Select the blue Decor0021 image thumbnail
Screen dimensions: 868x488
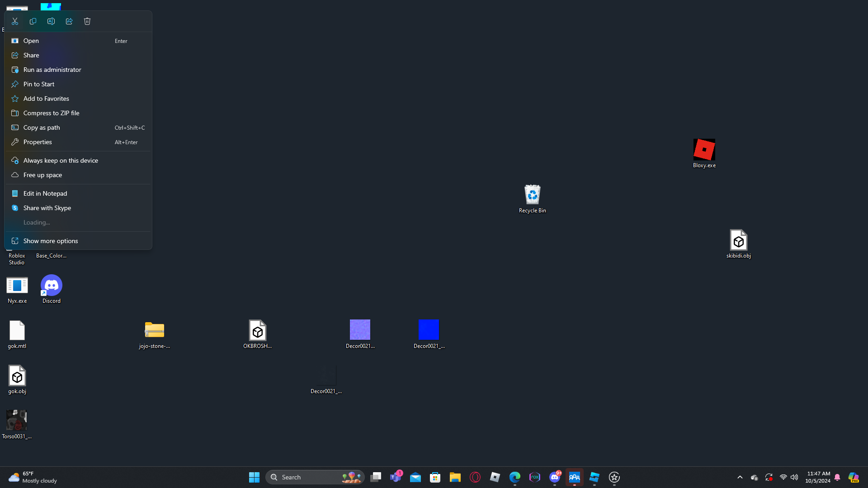[429, 330]
